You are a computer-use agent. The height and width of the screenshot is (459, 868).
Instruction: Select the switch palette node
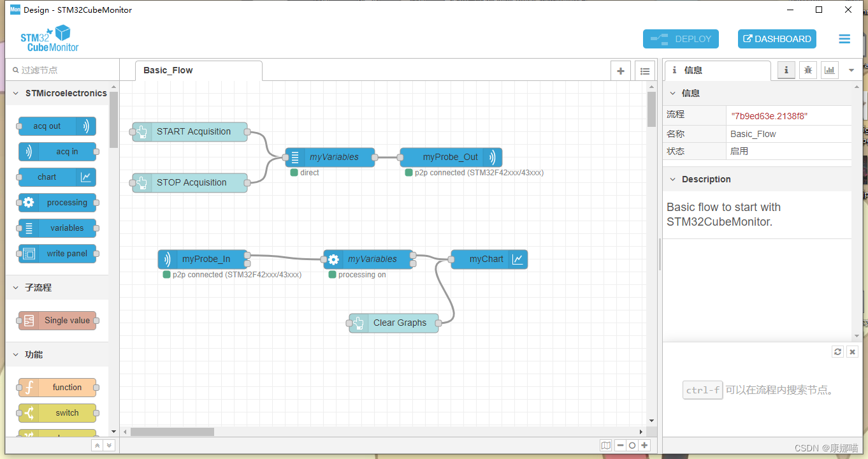point(57,413)
